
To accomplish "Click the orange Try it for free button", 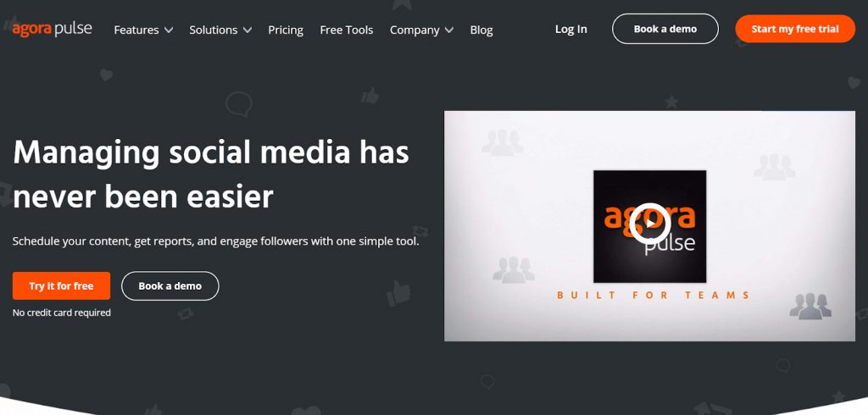I will pyautogui.click(x=61, y=285).
